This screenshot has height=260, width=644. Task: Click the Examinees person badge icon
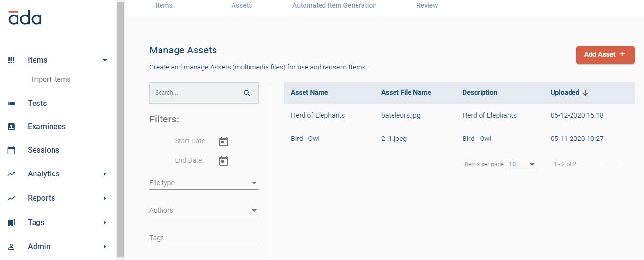[x=12, y=127]
